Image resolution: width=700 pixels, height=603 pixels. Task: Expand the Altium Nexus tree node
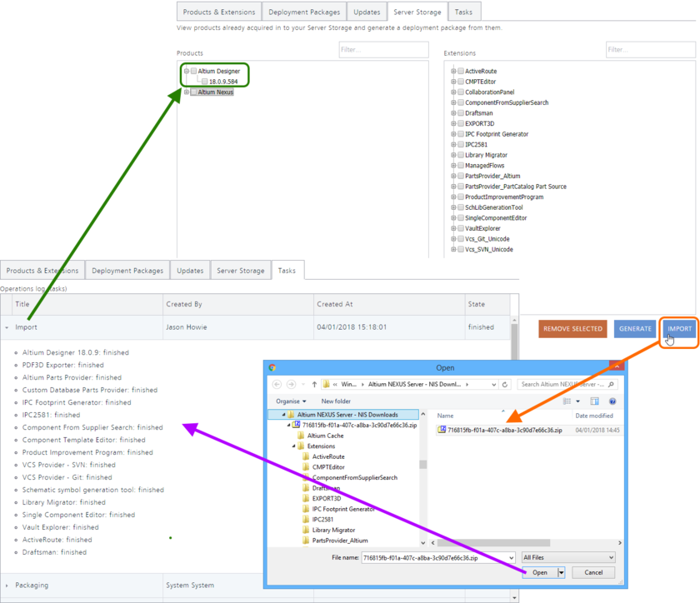click(x=187, y=92)
